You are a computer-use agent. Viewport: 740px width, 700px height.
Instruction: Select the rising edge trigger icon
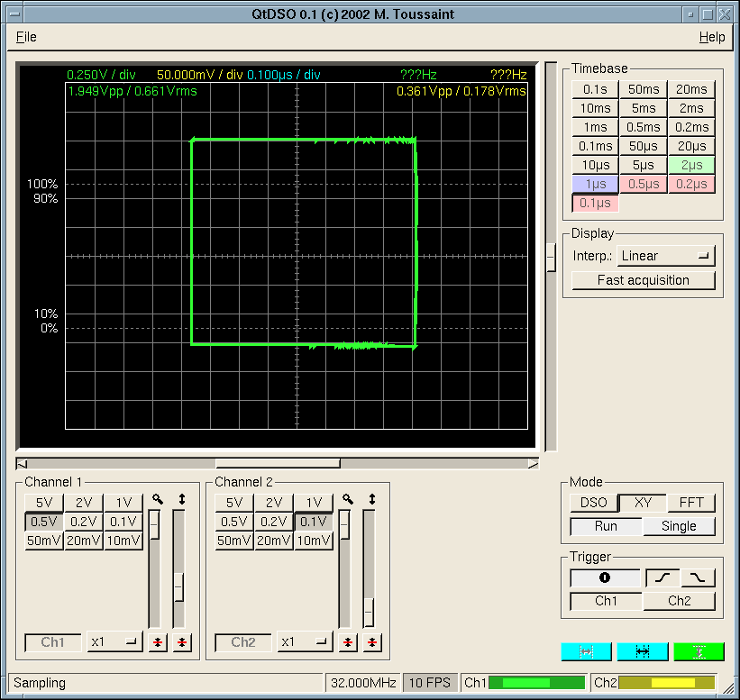662,578
